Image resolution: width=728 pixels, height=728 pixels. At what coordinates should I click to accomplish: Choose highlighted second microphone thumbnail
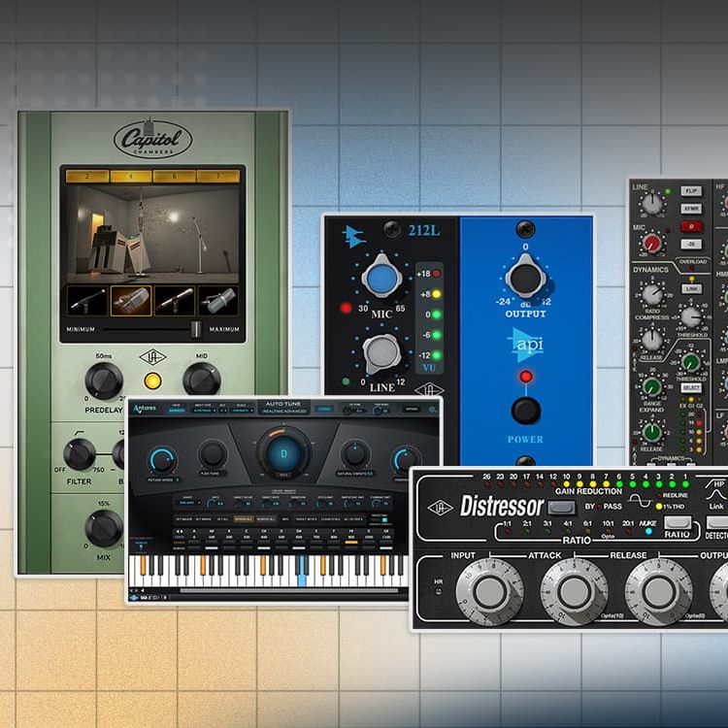[x=131, y=301]
